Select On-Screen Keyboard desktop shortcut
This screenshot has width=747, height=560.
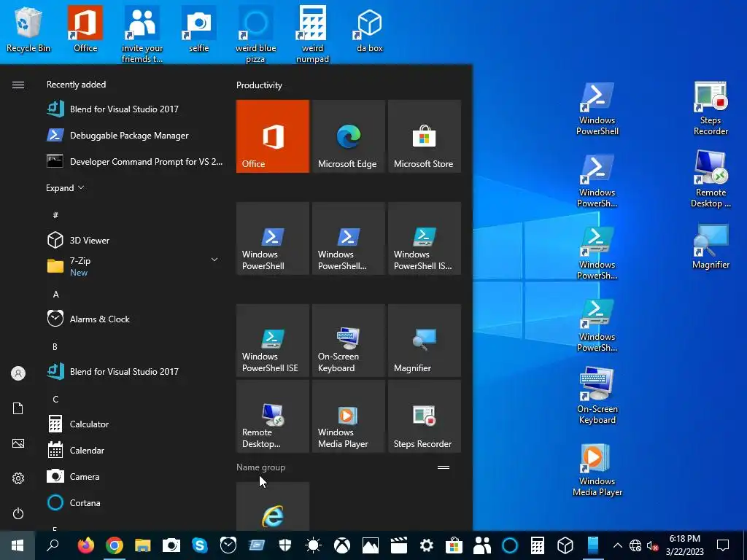pos(597,395)
